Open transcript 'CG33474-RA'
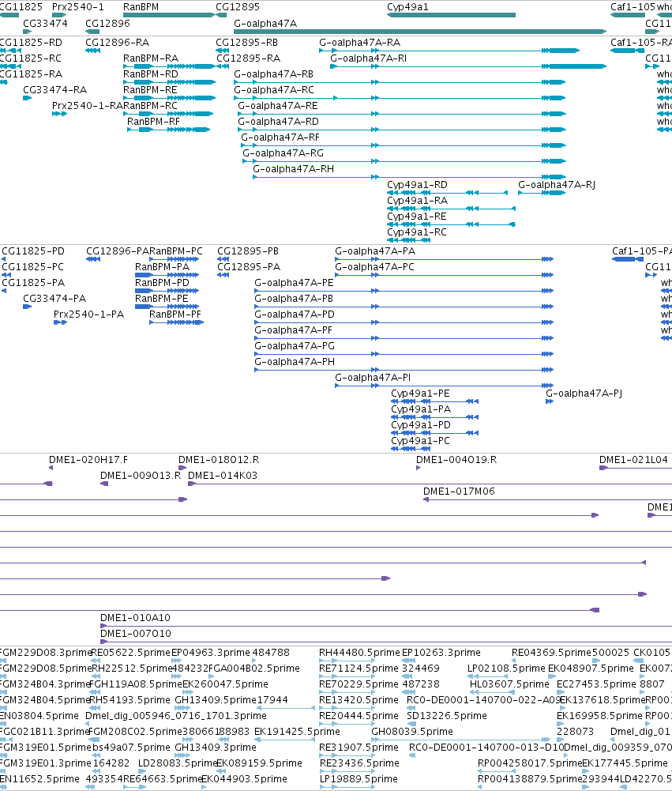The height and width of the screenshot is (791, 672). [55, 90]
